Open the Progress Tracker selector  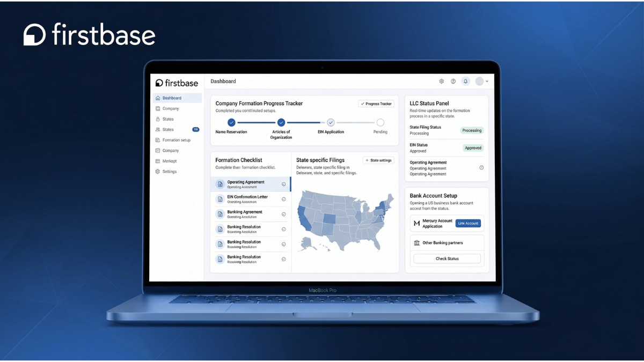point(376,104)
